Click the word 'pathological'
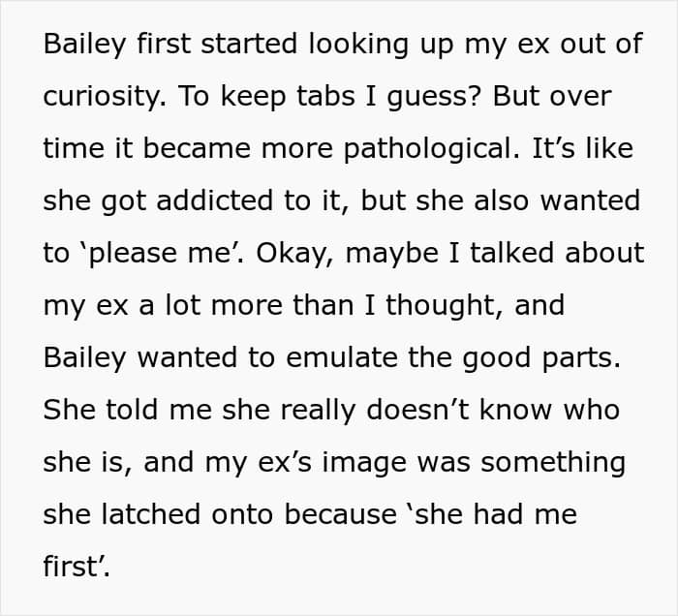The image size is (678, 616). click(x=431, y=149)
